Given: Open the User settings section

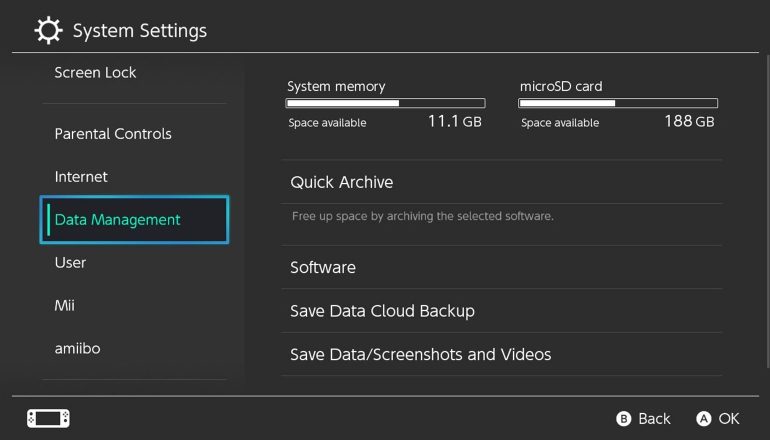Looking at the screenshot, I should point(70,263).
